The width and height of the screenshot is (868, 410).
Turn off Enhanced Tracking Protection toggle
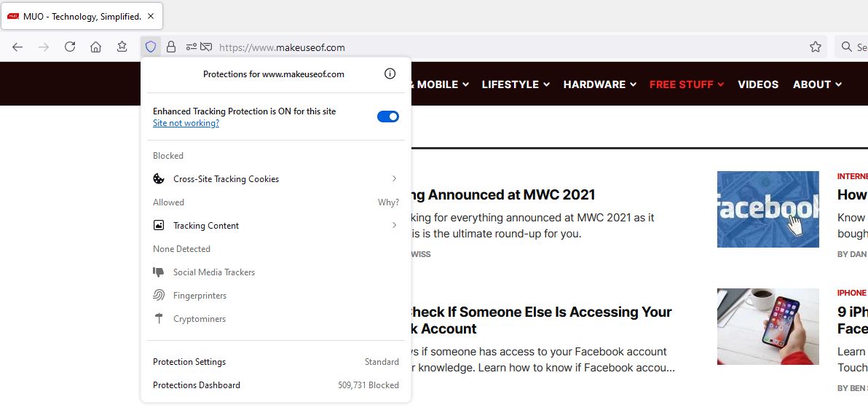(x=387, y=117)
